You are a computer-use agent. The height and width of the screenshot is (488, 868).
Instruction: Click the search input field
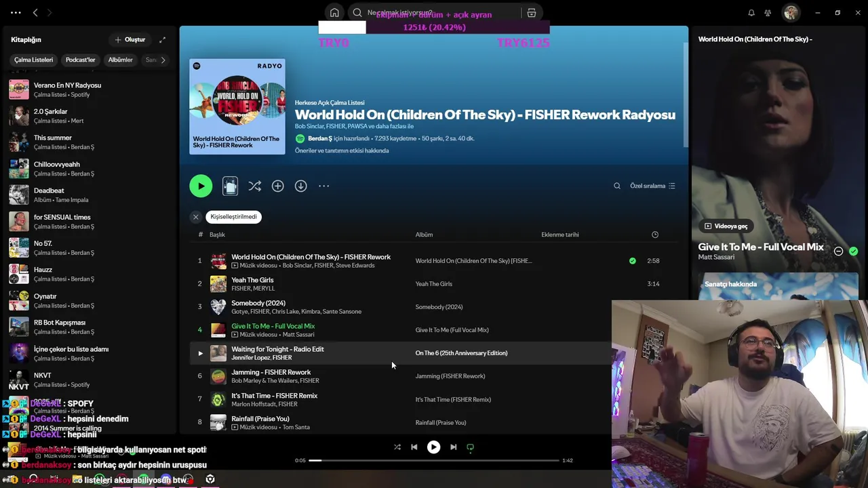coord(434,13)
